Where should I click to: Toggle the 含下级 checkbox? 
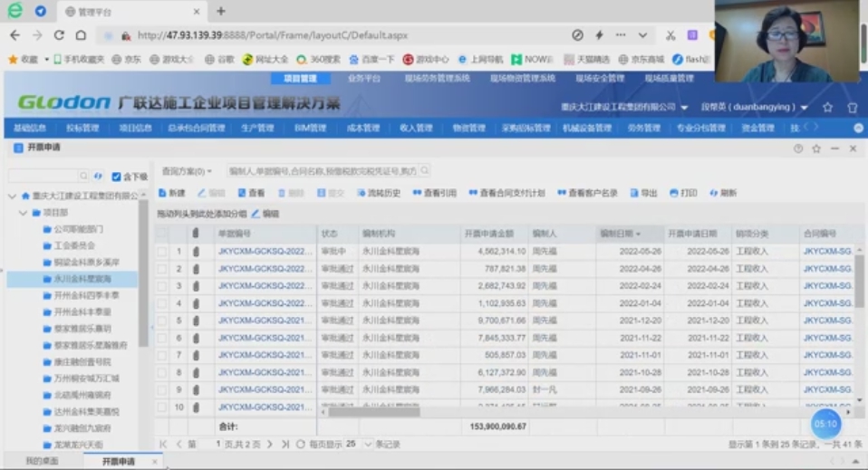[117, 177]
